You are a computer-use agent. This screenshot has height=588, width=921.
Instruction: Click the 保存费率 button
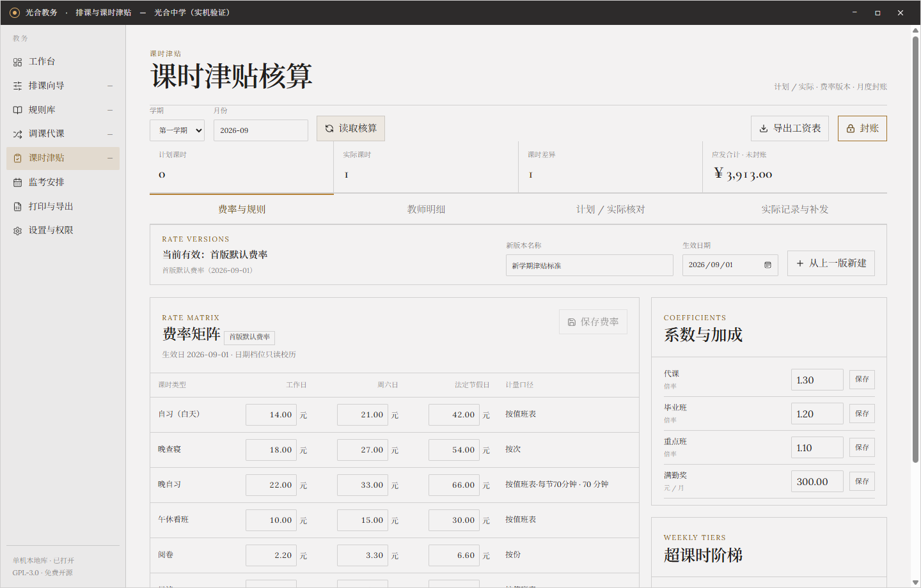coord(593,322)
